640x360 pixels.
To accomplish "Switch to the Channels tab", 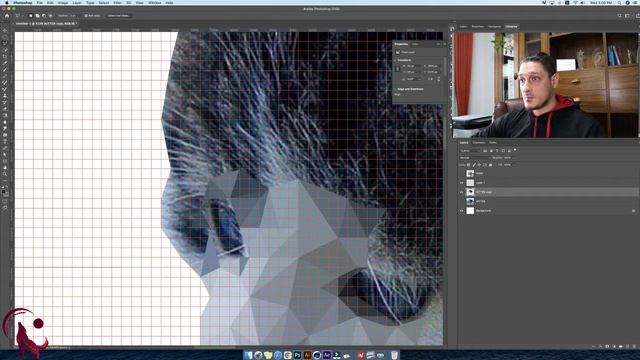I will tap(479, 143).
